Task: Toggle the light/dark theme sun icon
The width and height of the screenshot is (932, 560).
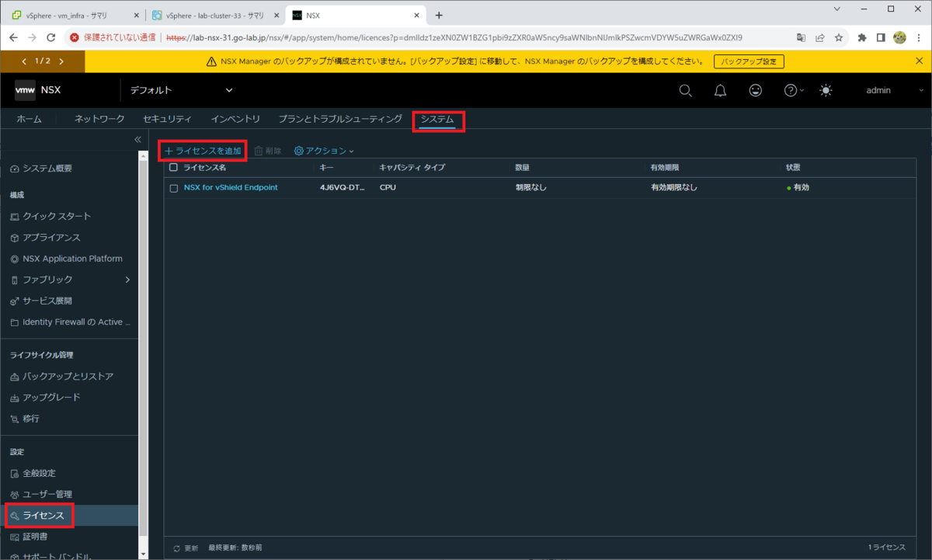Action: [826, 90]
